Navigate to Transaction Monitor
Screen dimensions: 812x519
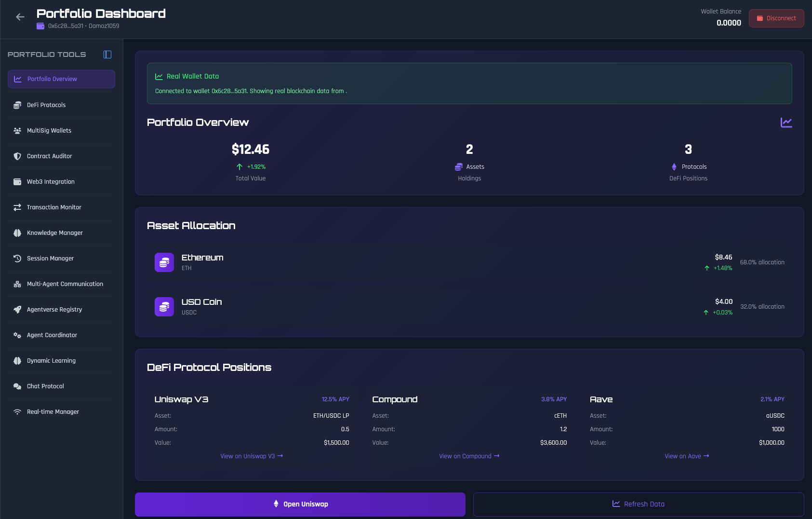(54, 207)
